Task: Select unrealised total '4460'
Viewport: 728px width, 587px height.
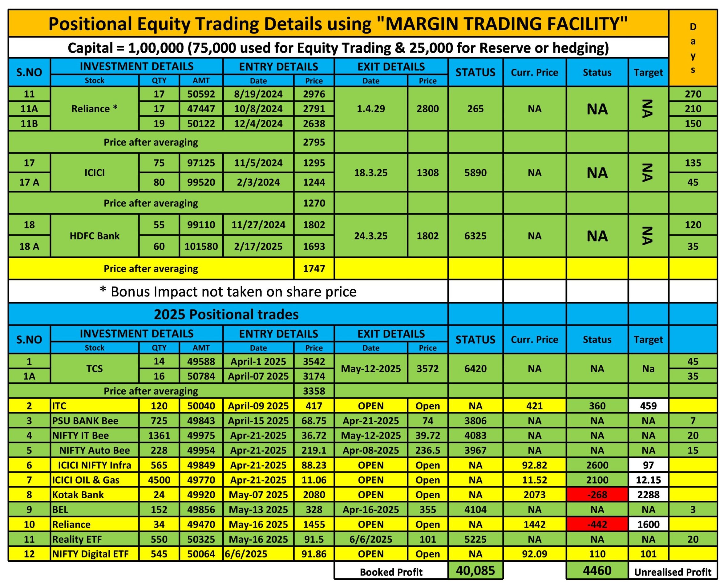Action: pyautogui.click(x=597, y=571)
